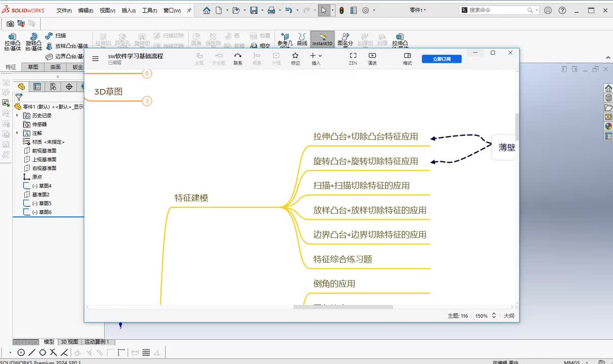
Task: Open the DimXpertManager crosshair tab icon
Action: tap(69, 86)
